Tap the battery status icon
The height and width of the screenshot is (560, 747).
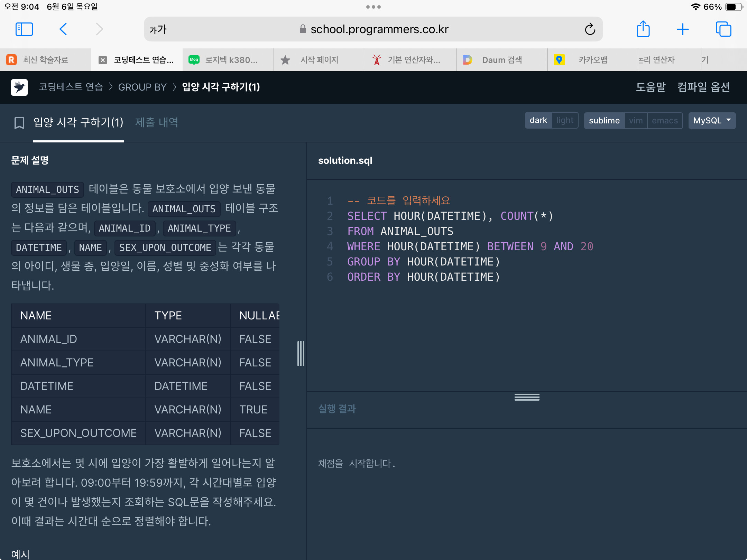(734, 7)
